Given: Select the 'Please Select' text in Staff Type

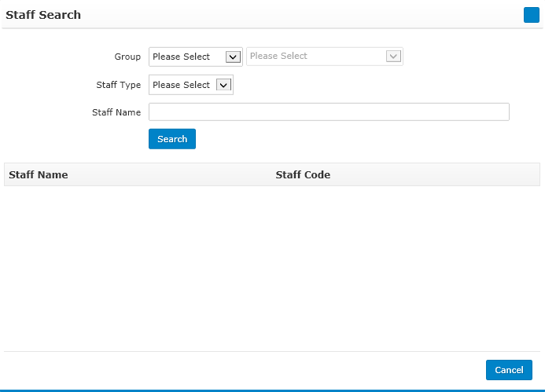Looking at the screenshot, I should point(181,85).
